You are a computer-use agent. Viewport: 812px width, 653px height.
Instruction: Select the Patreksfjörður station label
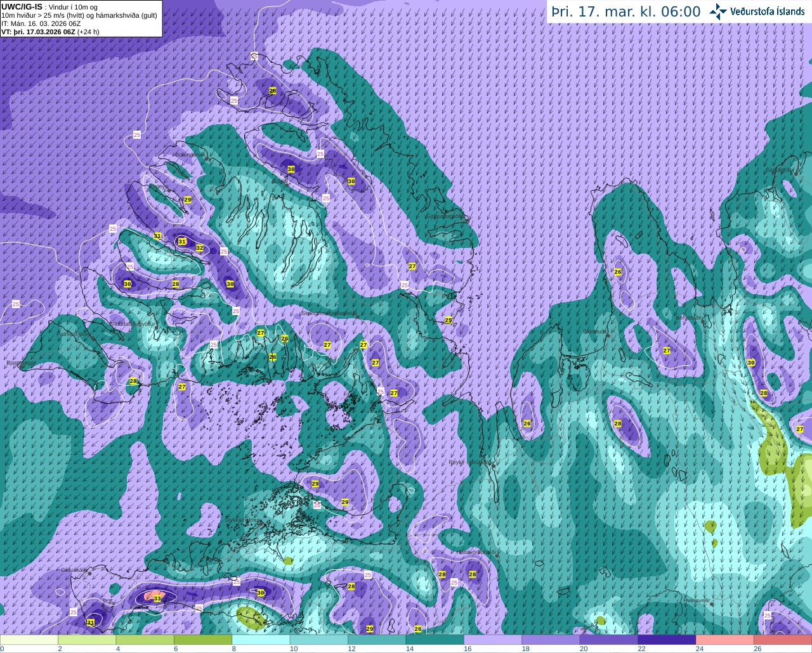tap(74, 333)
